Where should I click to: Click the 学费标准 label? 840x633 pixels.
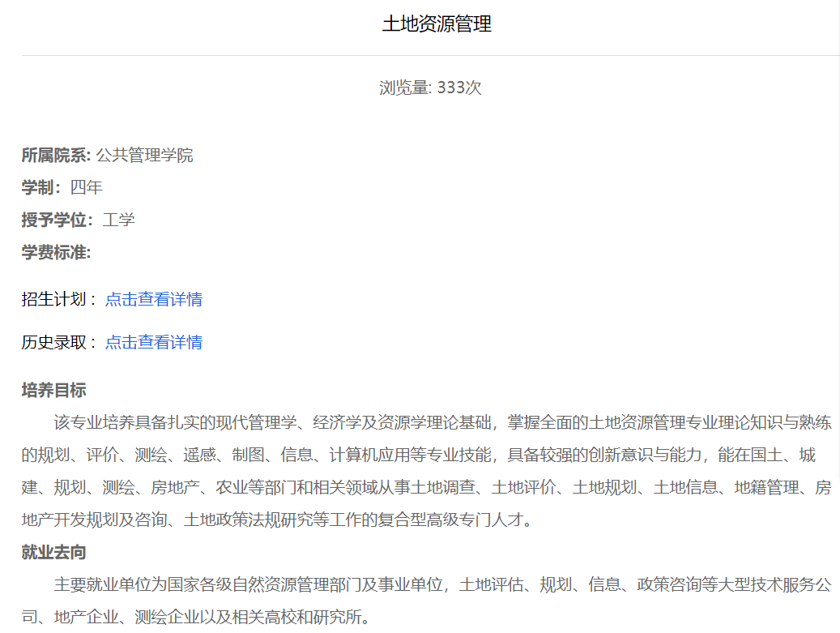[x=56, y=252]
